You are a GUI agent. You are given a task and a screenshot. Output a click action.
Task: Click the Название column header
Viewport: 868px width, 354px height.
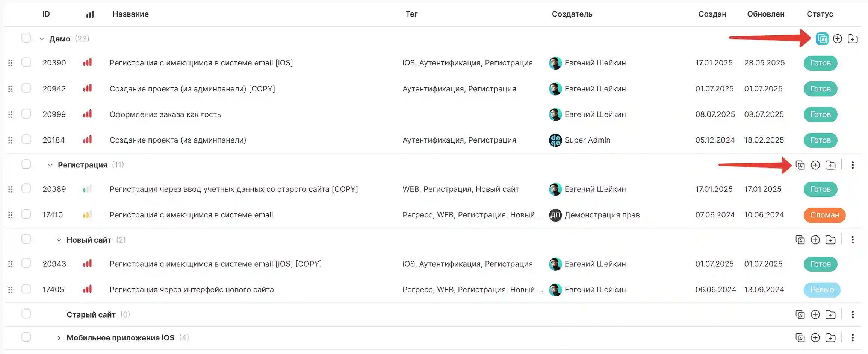pos(130,14)
